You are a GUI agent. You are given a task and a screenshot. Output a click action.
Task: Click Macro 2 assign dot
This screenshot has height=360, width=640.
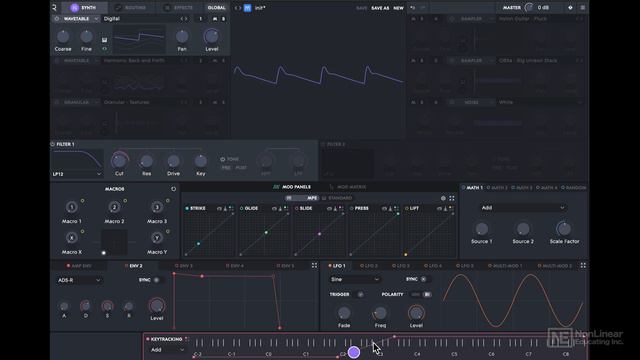[125, 201]
